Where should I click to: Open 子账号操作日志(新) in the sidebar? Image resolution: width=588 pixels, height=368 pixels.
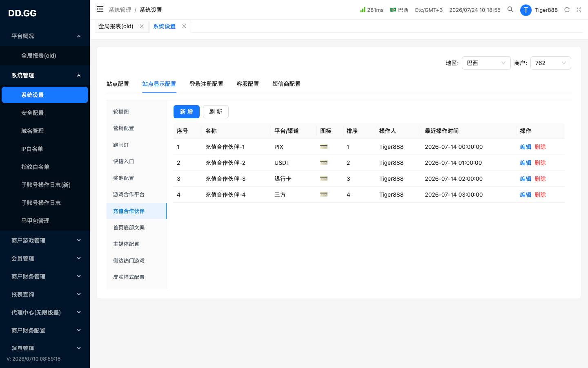coord(45,185)
